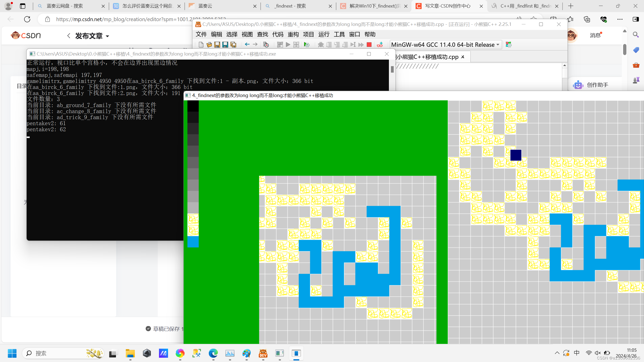The image size is (644, 362).
Task: Click Run options gear-play icon in 小熊猫C++
Action: [x=307, y=45]
